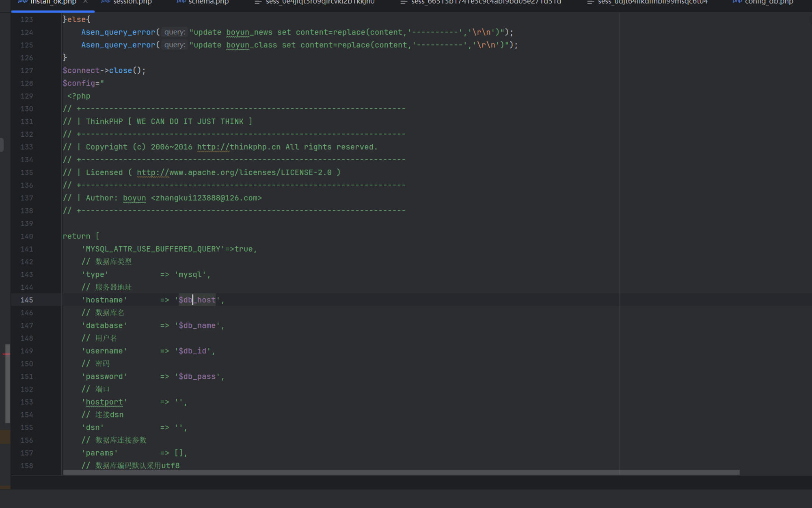
Task: Open the sess_66313b… file tab
Action: pos(481,2)
